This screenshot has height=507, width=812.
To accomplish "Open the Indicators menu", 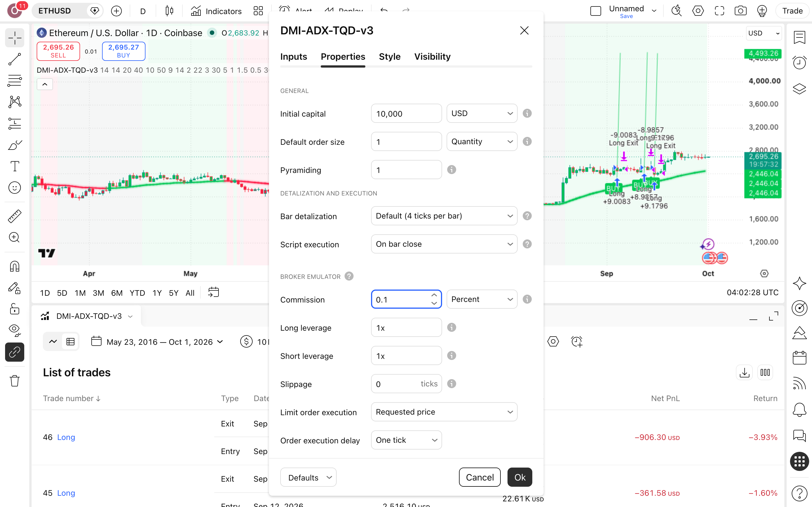I will [x=217, y=11].
